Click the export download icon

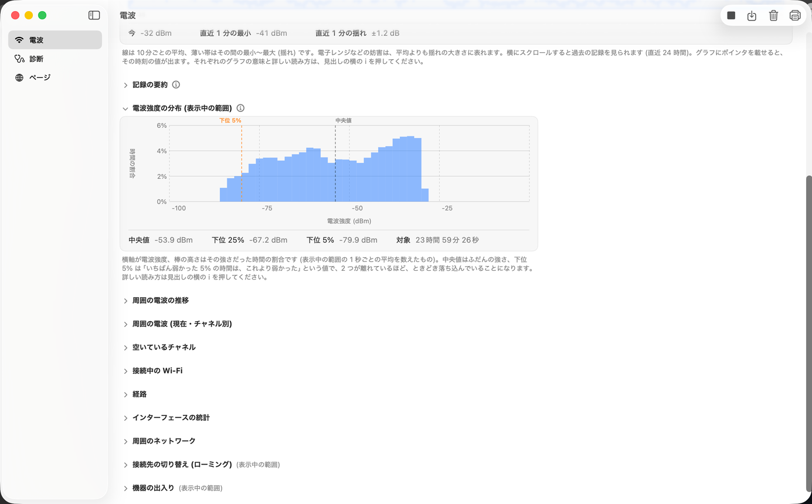click(x=752, y=16)
